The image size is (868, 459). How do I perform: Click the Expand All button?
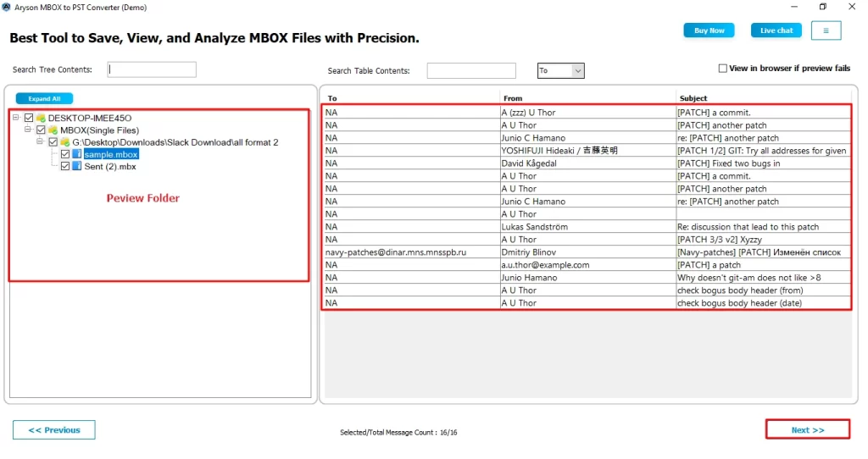coord(44,98)
